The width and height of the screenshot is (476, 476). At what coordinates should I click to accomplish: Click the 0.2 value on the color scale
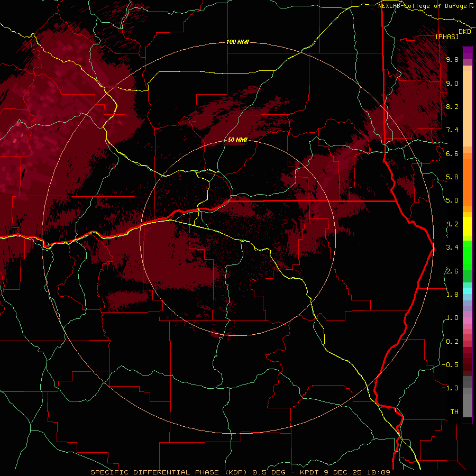[x=452, y=342]
